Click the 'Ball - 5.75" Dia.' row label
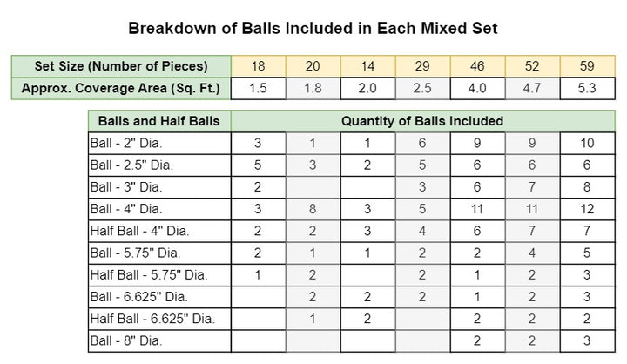 tap(159, 253)
